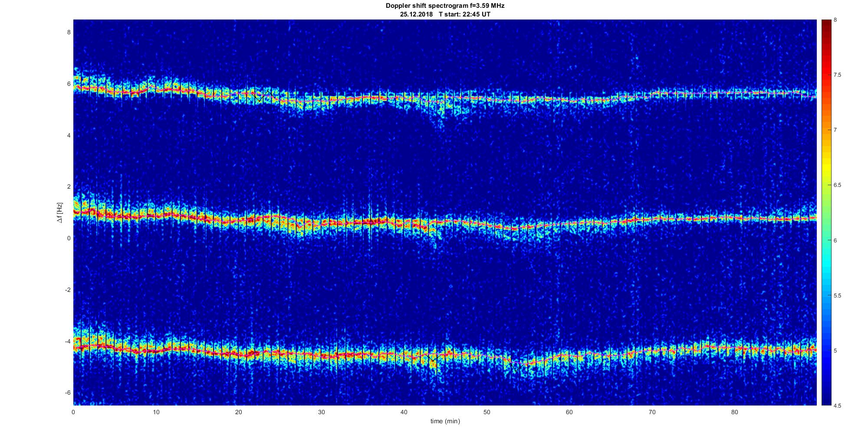Click the y-axis tick label '-6'

coord(67,392)
